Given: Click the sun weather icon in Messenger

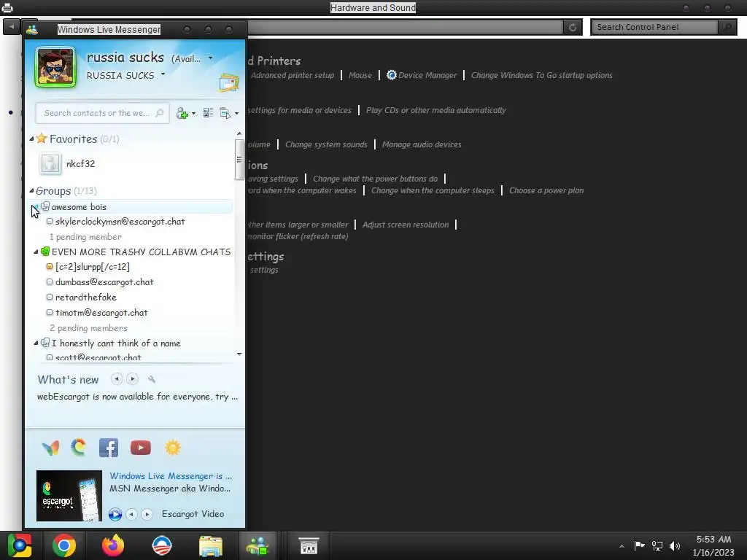Looking at the screenshot, I should 172,448.
